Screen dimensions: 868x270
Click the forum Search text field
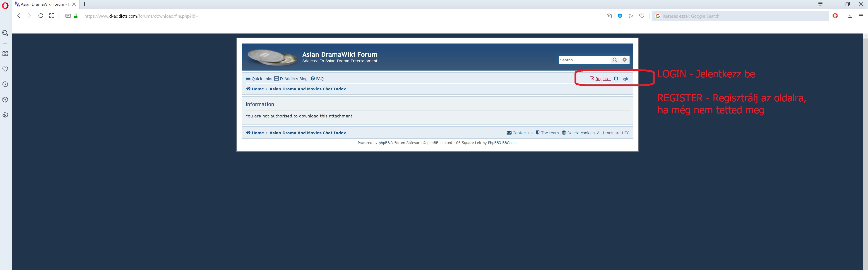(x=584, y=60)
